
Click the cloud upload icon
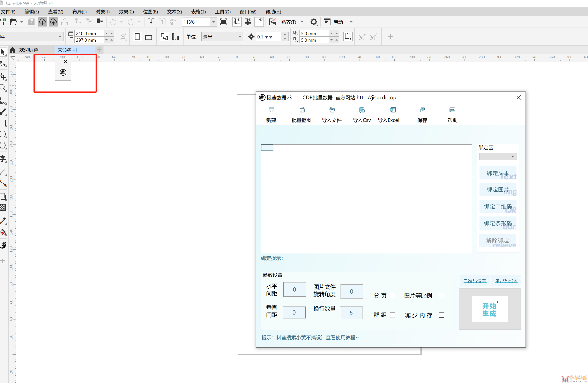53,22
